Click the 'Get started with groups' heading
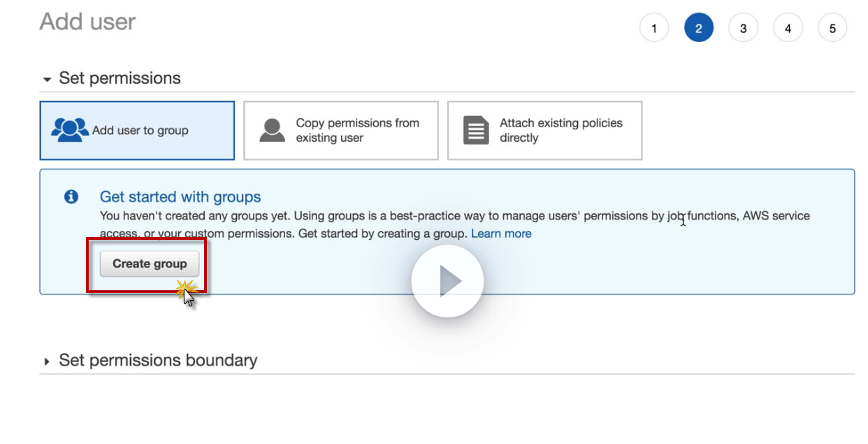This screenshot has height=444, width=868. 180,197
